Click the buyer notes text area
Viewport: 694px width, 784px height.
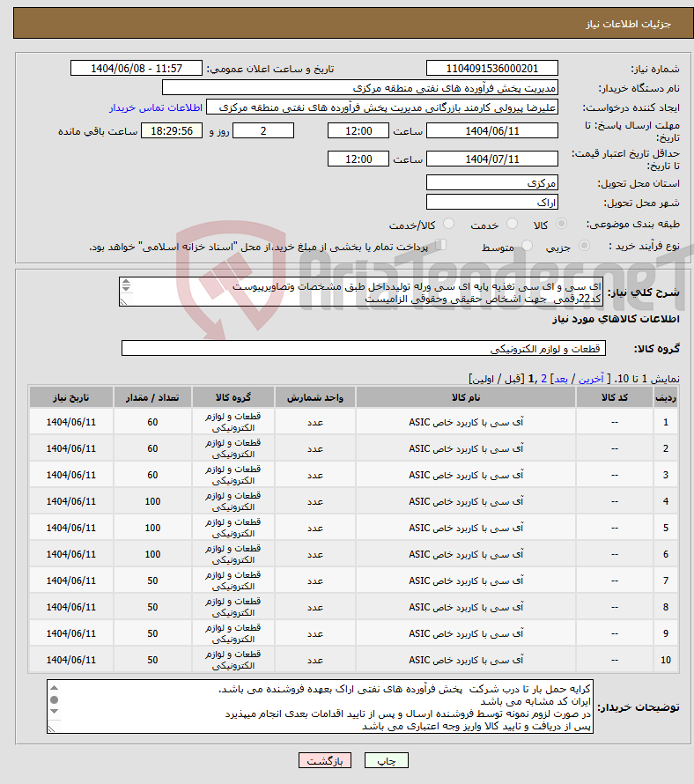pyautogui.click(x=320, y=706)
